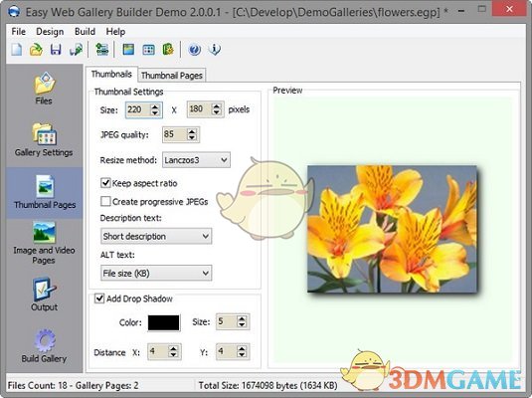Increase drop shadow size value
Screen dimensions: 532x398
[242, 318]
